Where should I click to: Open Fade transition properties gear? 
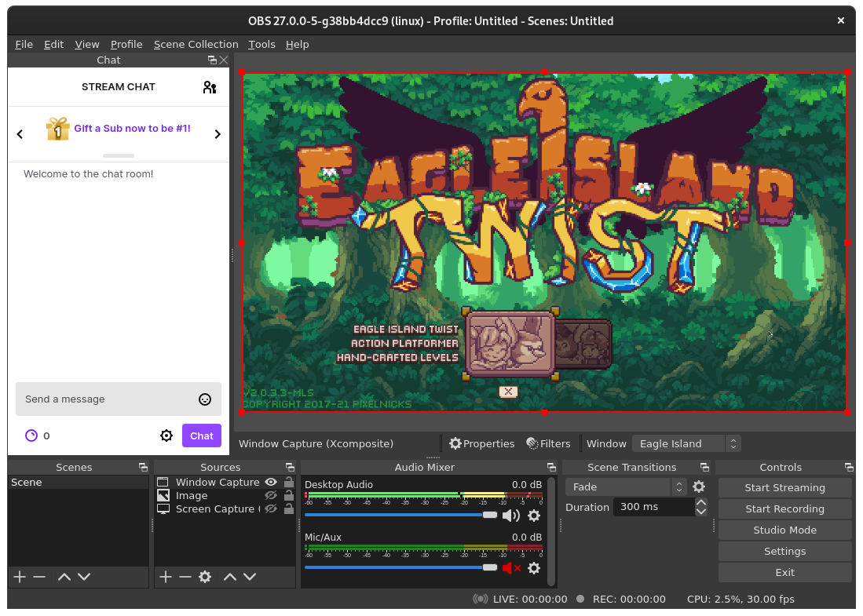pyautogui.click(x=698, y=487)
